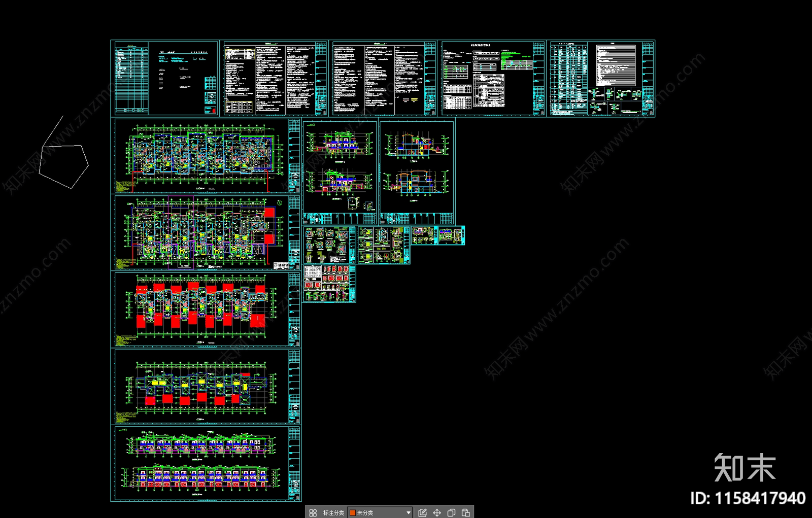The image size is (812, 518).
Task: Select the drawing index cover sheet
Action: [165, 78]
